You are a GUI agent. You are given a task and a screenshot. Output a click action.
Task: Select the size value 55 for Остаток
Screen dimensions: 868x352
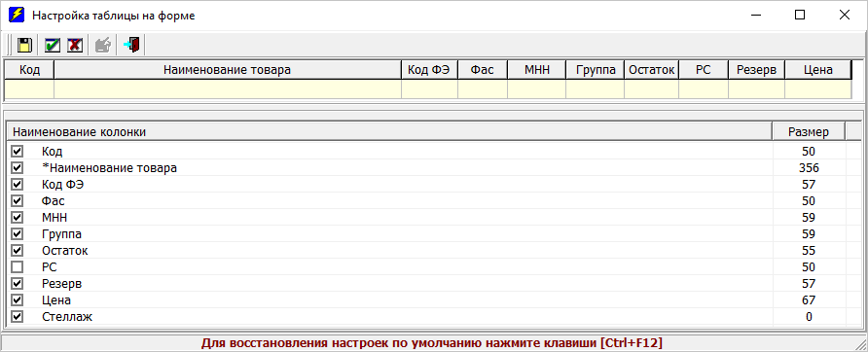point(809,251)
